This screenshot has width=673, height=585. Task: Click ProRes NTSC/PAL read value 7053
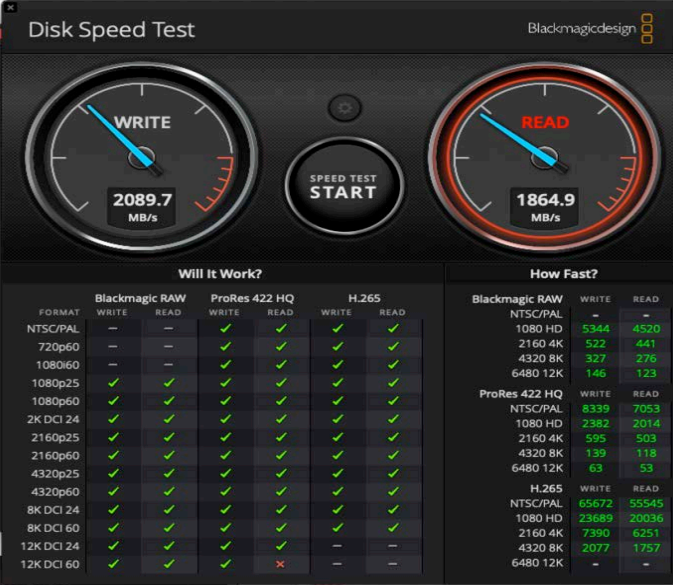(646, 409)
